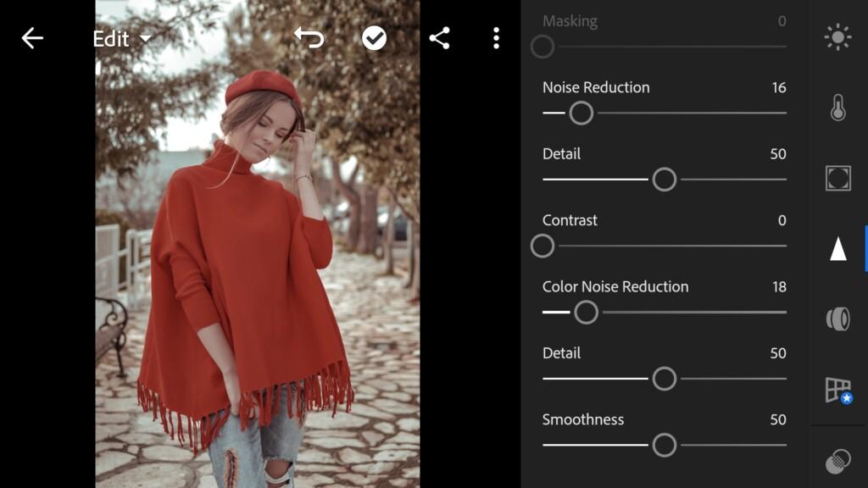Tap the Color Noise Reduction label
The image size is (868, 488).
(x=615, y=286)
